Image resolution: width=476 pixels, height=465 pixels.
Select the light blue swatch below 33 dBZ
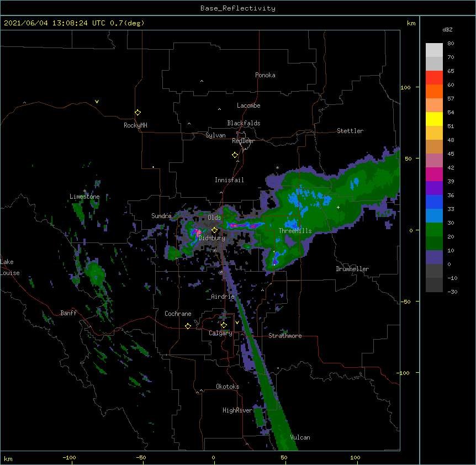(434, 215)
